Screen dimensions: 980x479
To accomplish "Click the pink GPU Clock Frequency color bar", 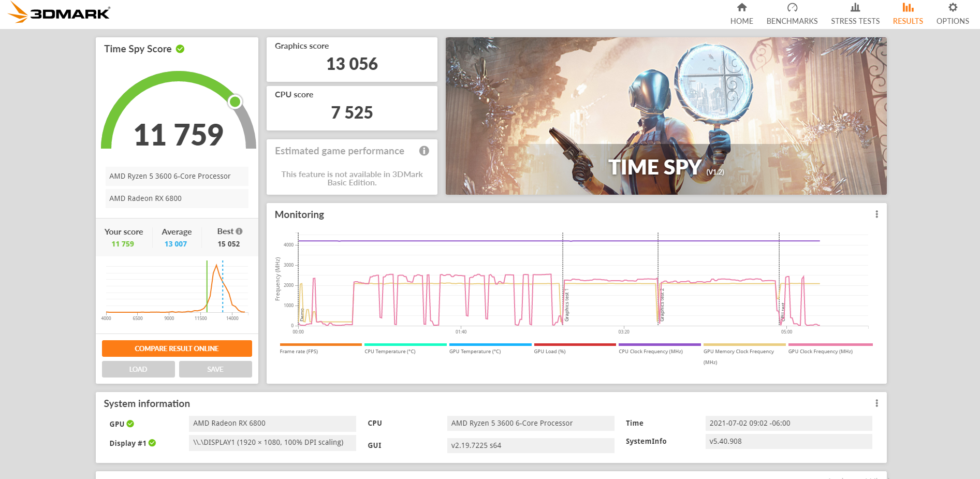I will tap(830, 344).
